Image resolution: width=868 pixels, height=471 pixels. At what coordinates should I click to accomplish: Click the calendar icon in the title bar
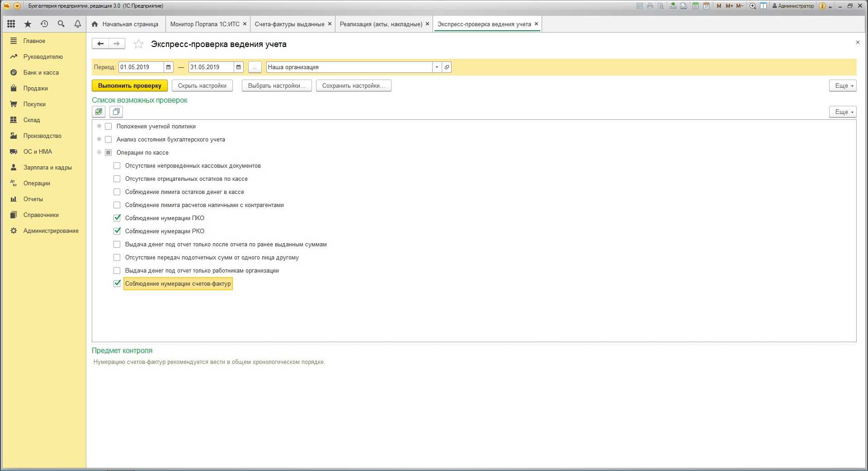706,6
